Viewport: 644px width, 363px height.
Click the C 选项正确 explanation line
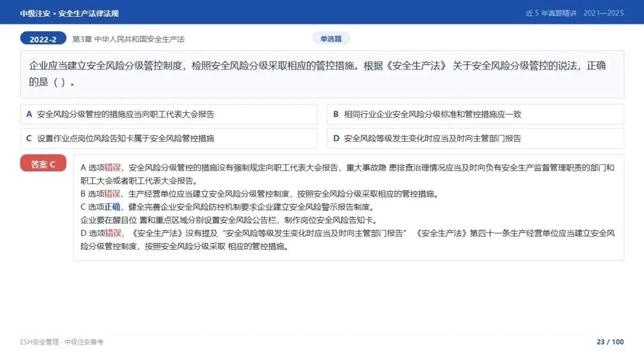[227, 207]
